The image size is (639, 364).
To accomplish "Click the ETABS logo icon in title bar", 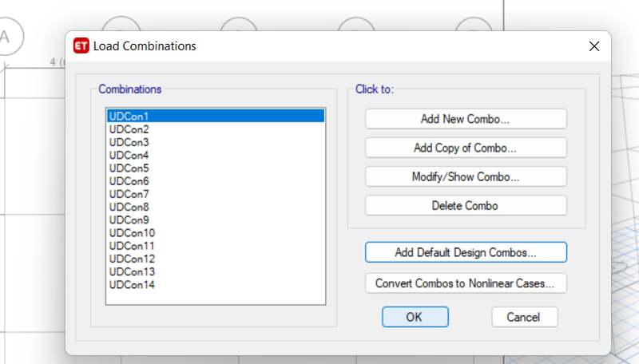I will [81, 45].
